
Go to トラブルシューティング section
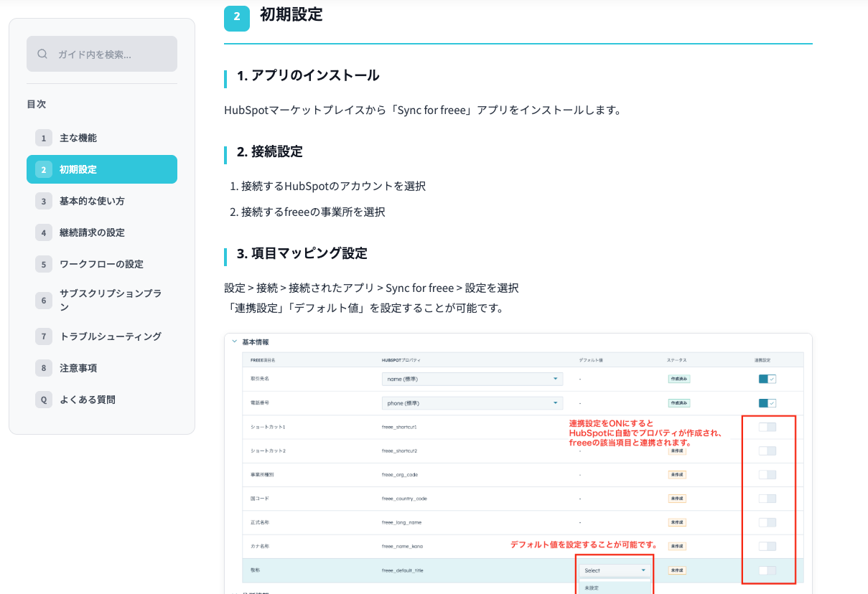[102, 336]
